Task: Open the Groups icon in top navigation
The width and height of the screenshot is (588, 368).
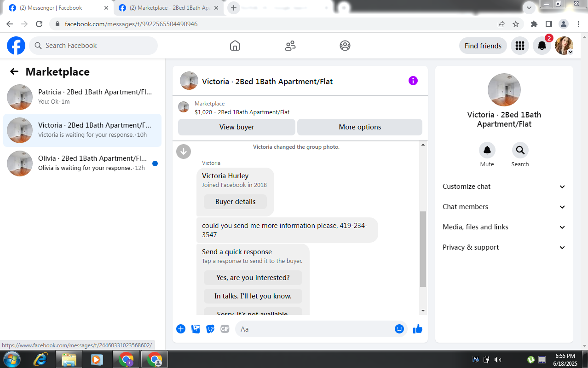Action: [x=345, y=46]
